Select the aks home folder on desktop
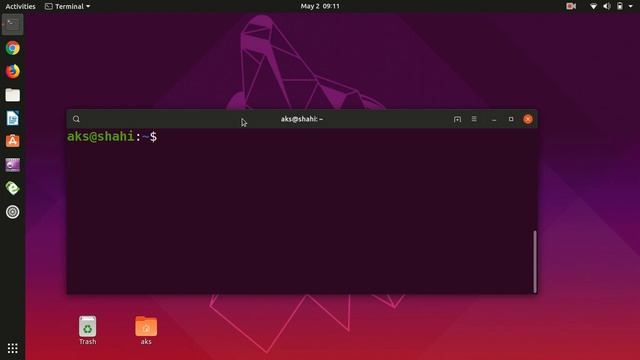 (x=146, y=330)
